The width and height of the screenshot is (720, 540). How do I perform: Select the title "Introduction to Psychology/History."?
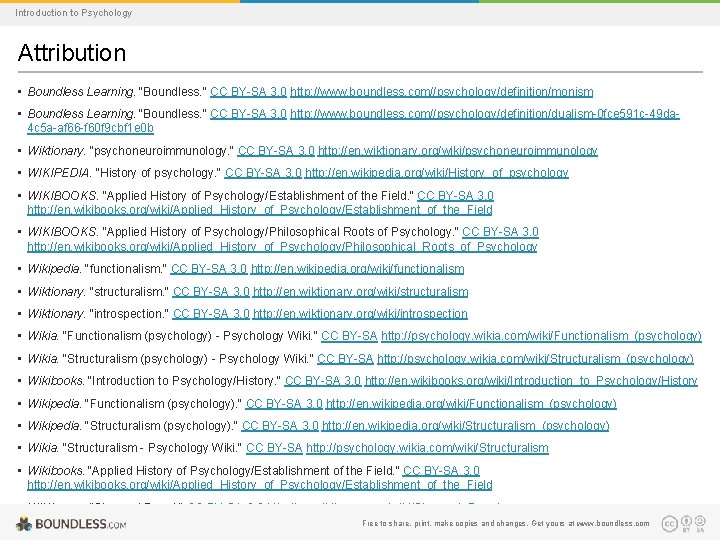pos(184,381)
